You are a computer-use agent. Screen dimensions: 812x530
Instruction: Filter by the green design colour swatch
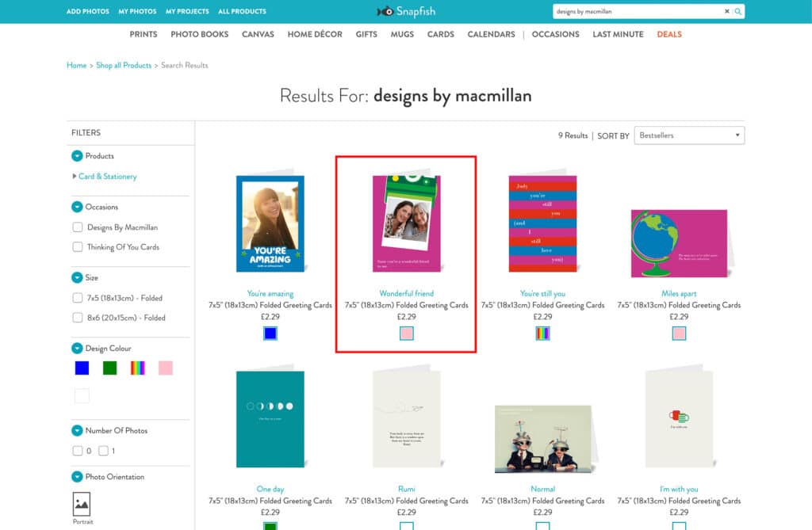click(x=109, y=368)
